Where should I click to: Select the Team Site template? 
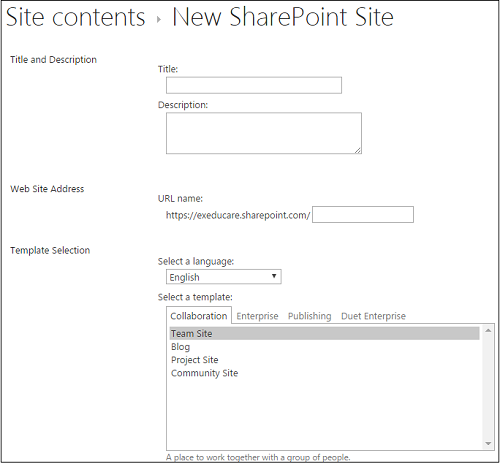pos(324,333)
